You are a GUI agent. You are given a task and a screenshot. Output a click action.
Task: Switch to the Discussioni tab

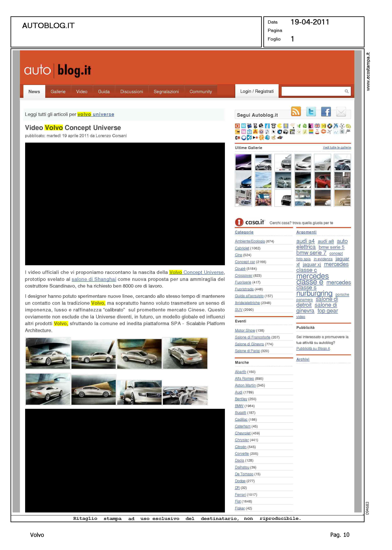[x=132, y=92]
